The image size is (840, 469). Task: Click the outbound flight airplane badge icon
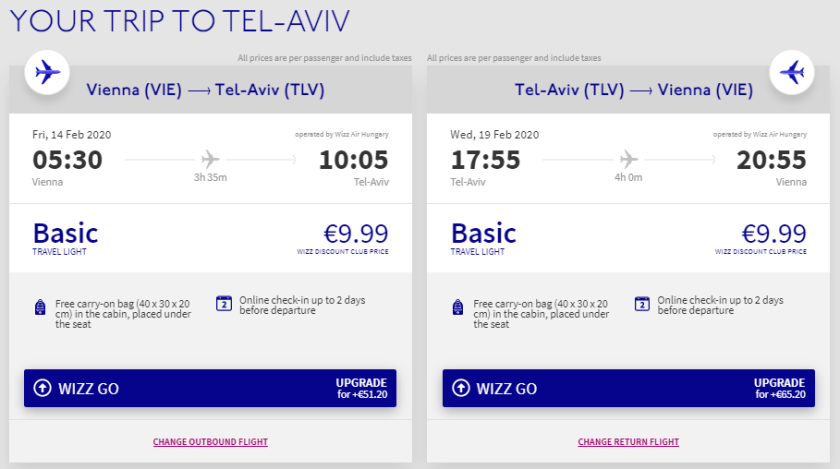46,72
